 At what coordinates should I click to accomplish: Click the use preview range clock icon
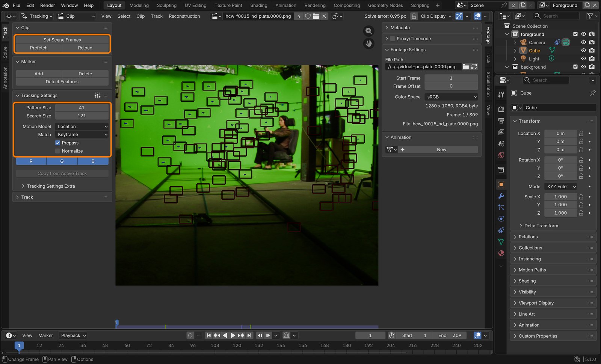[x=392, y=335]
